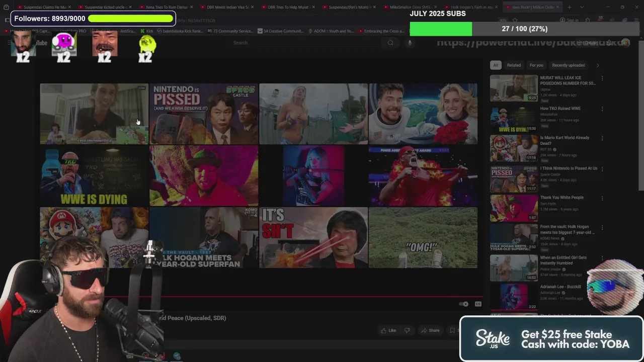
Task: Open sidebar video MURAT WILL LEAK ICE POSIEDONS
Action: tap(568, 80)
